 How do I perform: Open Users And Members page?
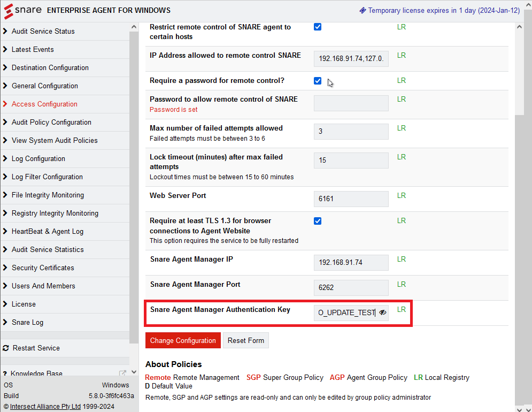pyautogui.click(x=43, y=286)
